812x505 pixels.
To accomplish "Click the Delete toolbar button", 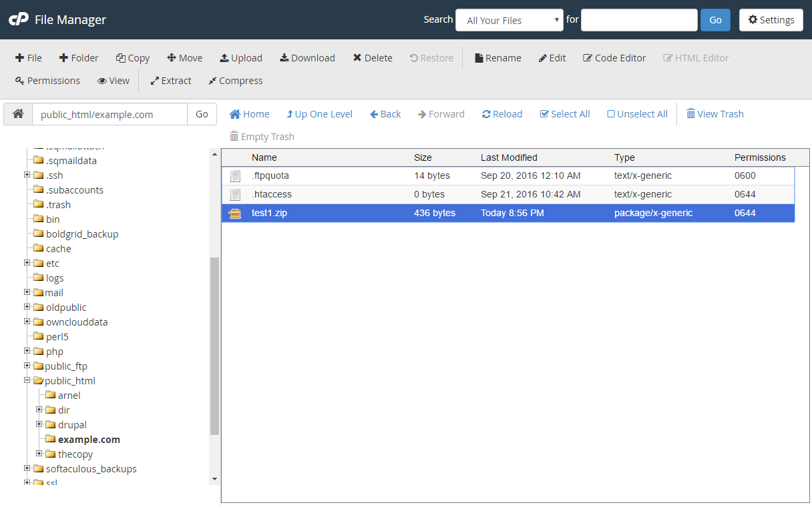I will pyautogui.click(x=373, y=58).
